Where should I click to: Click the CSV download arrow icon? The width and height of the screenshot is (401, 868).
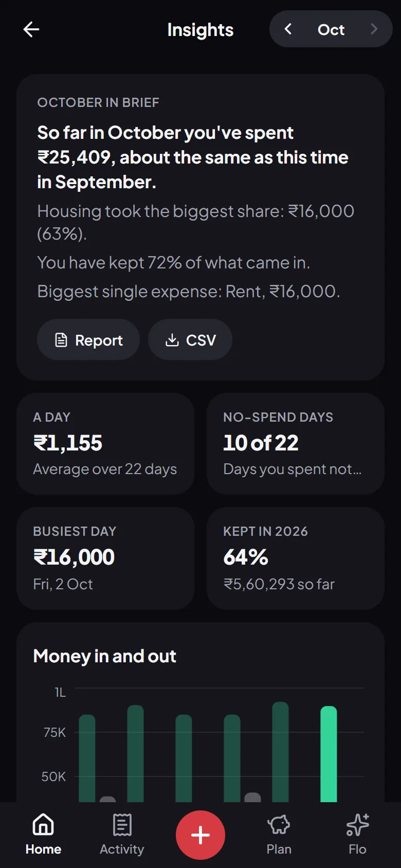point(172,340)
